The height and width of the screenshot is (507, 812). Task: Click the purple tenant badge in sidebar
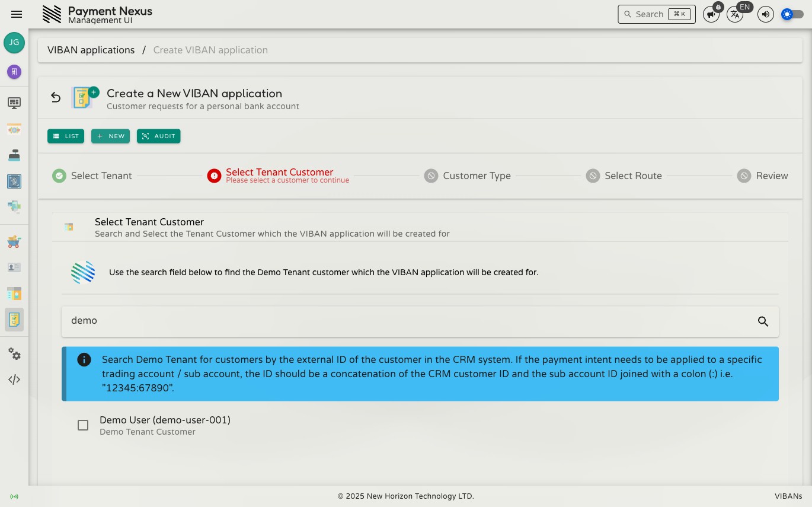14,72
